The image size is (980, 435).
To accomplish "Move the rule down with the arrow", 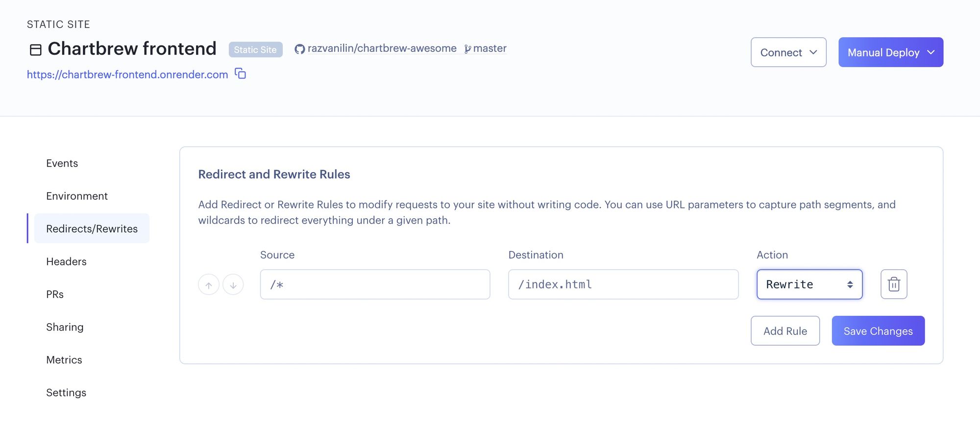I will pyautogui.click(x=233, y=284).
